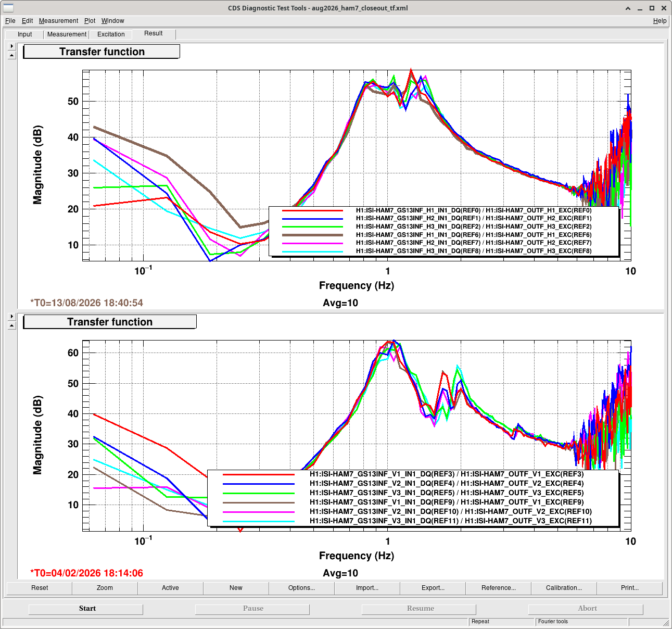Switch to the Excitation tab

coord(111,34)
